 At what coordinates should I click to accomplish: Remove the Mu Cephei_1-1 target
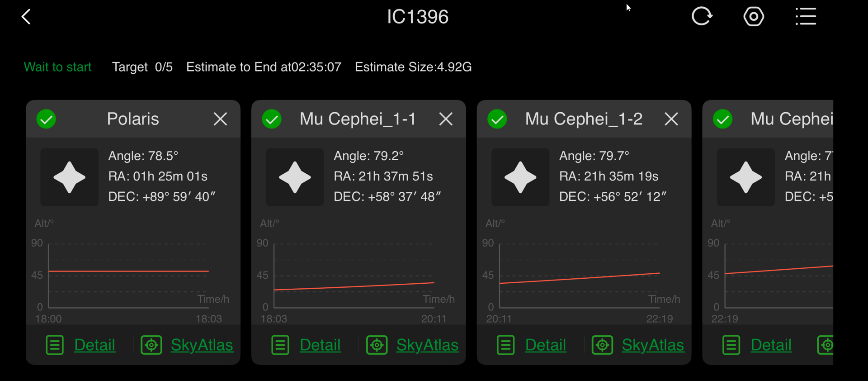[446, 119]
